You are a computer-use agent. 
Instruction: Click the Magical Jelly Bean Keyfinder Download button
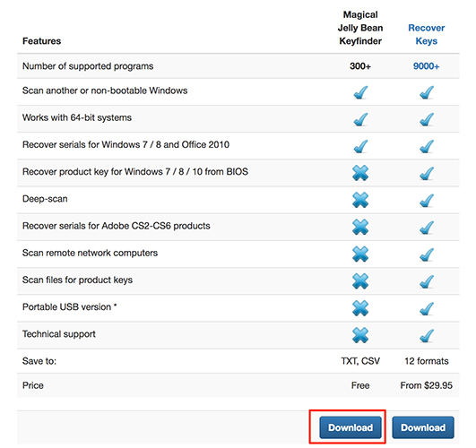tap(351, 427)
